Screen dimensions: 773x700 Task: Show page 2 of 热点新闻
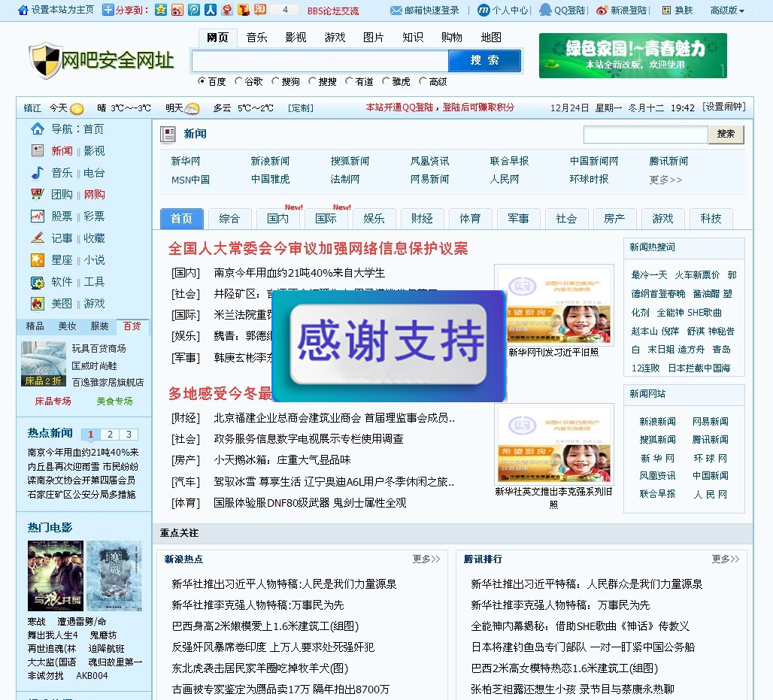tap(110, 435)
